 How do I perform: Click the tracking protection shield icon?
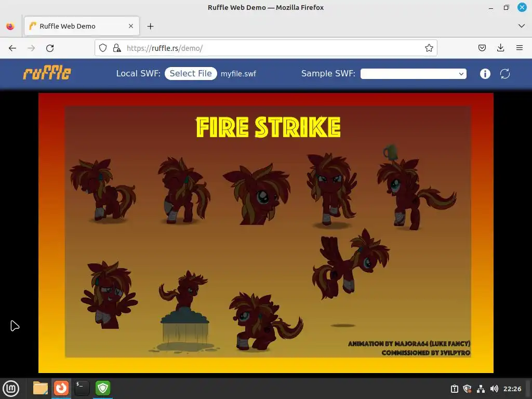(103, 48)
